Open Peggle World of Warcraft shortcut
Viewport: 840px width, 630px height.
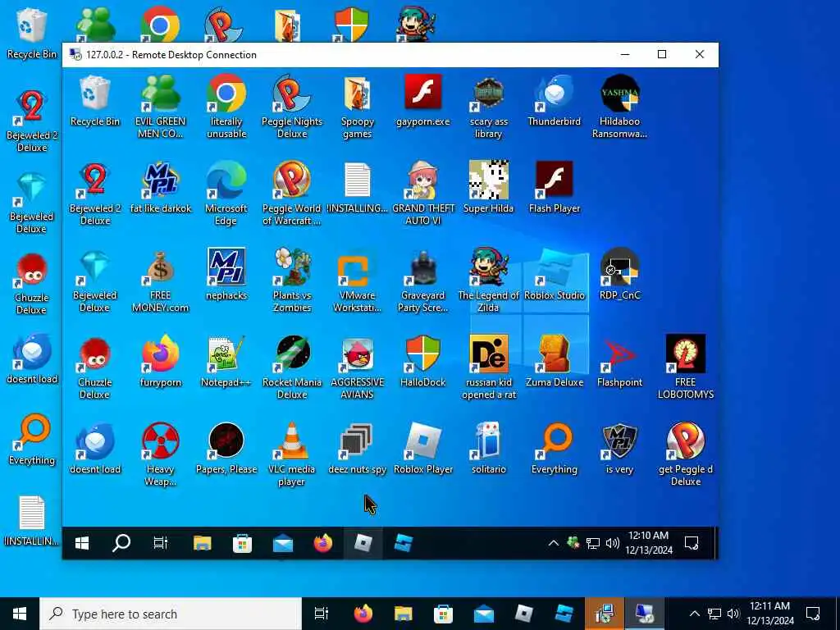click(291, 180)
